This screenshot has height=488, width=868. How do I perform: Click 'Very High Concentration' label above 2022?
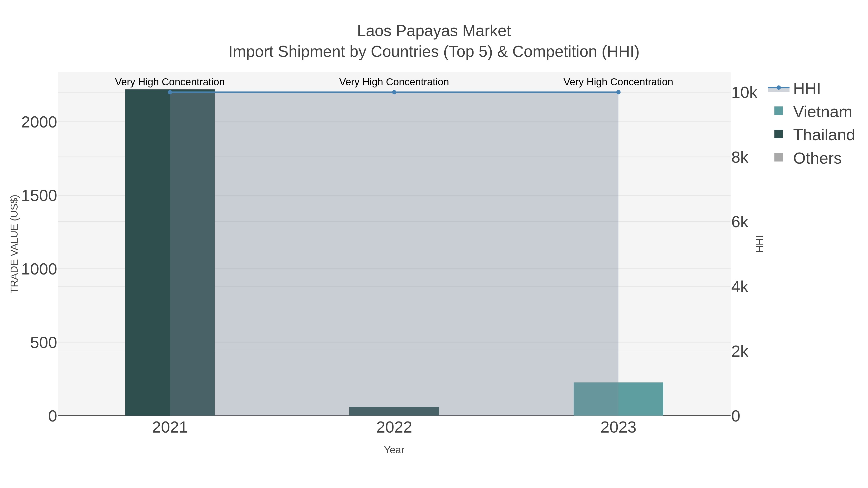(394, 82)
